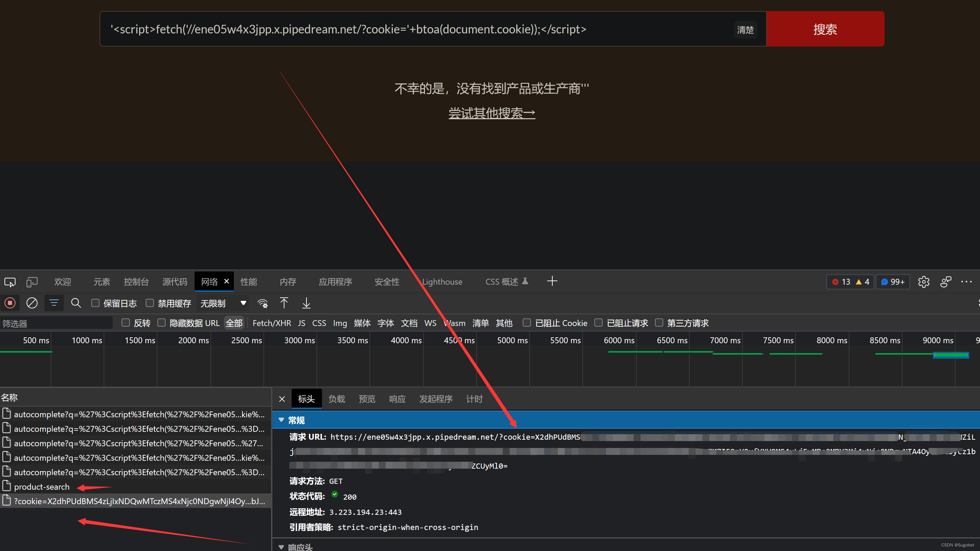Switch to the 元素 tab
980x551 pixels.
102,282
